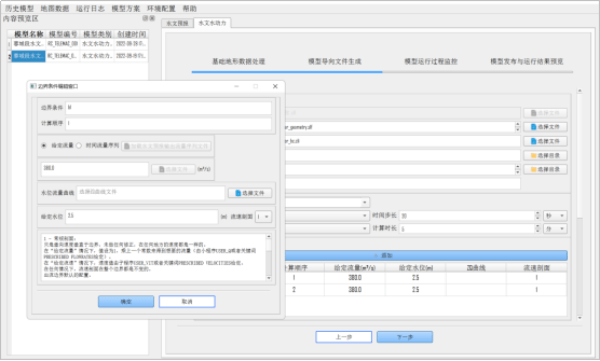Open the 模型方案 menu
This screenshot has height=361, width=600.
(x=126, y=8)
